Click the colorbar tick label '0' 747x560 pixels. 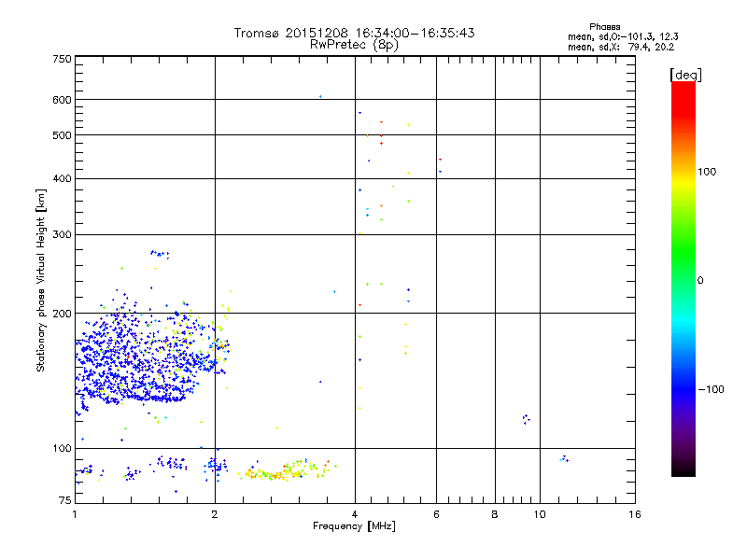point(700,281)
